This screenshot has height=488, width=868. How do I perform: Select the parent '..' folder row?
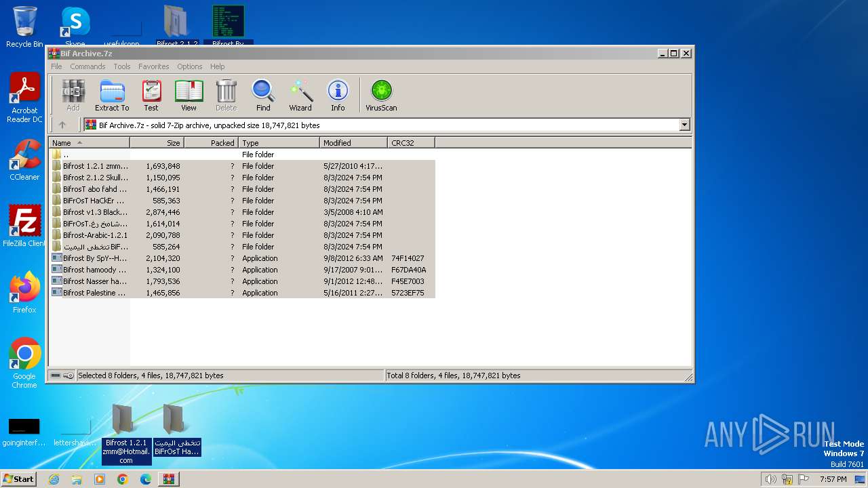(x=241, y=155)
